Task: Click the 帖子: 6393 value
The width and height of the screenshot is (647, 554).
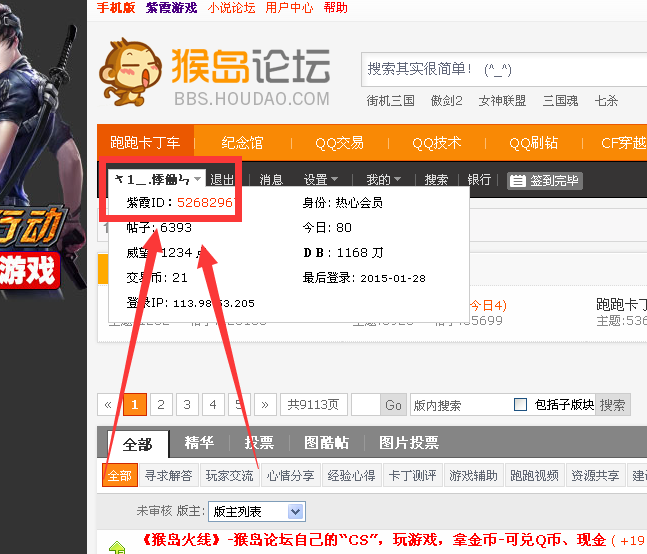Action: point(176,228)
